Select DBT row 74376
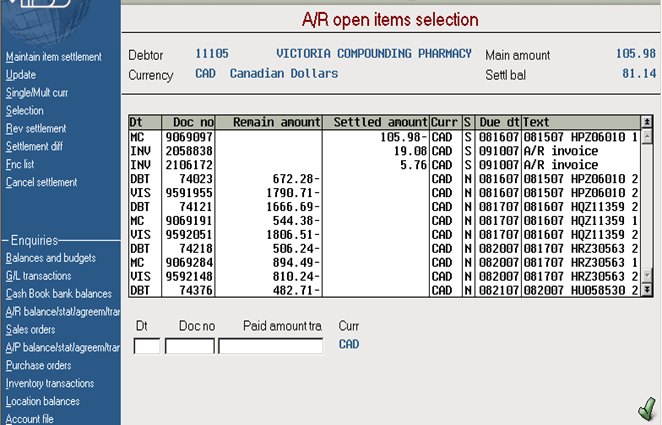Screen dimensions: 662x425 coord(385,290)
